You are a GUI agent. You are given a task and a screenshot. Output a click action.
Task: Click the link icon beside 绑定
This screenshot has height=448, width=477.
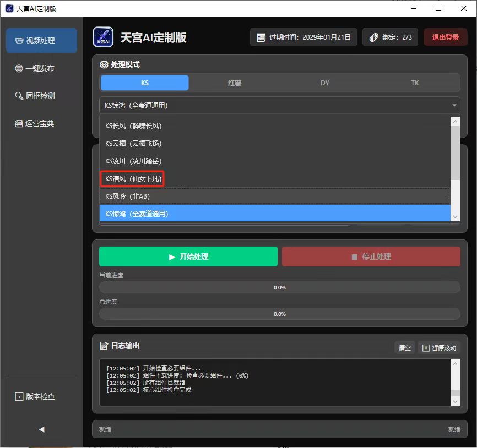[373, 37]
